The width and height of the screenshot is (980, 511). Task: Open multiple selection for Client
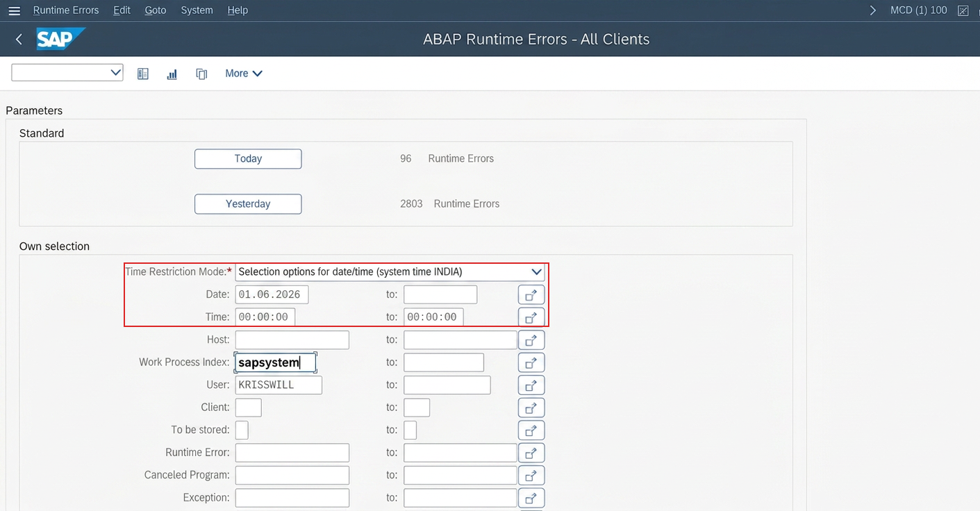point(531,408)
